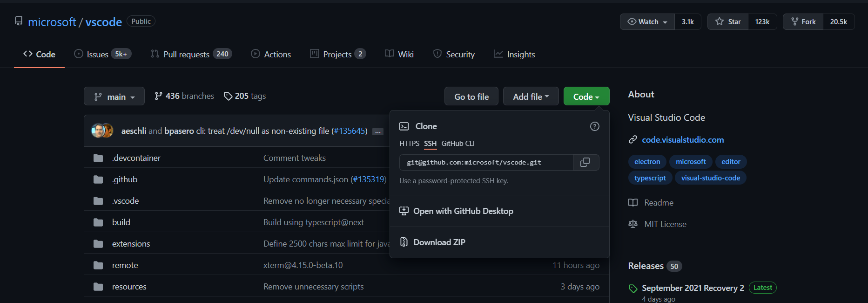View the 205 tags link
The height and width of the screenshot is (303, 868).
click(x=245, y=96)
